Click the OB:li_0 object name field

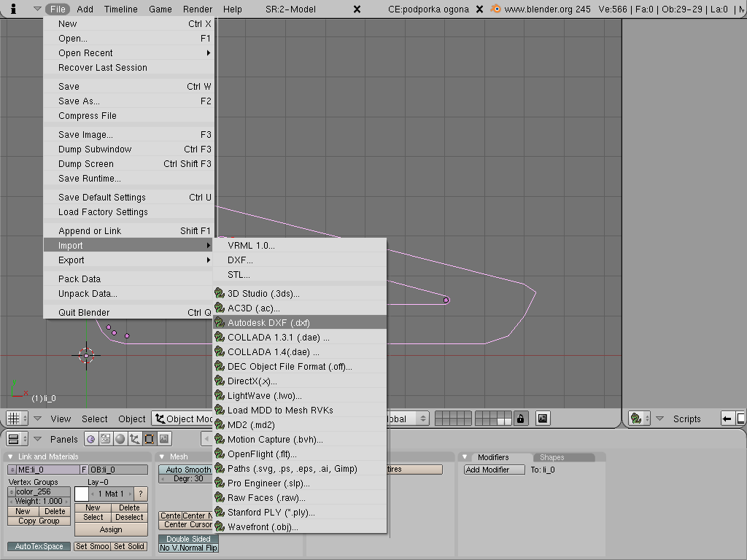click(118, 470)
